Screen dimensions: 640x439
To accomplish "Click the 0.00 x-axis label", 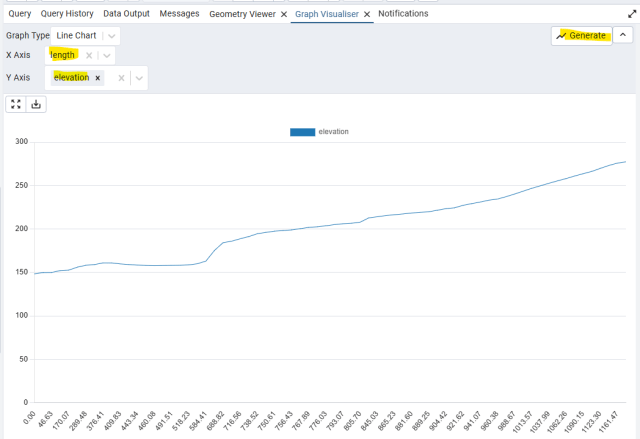I will point(29,418).
